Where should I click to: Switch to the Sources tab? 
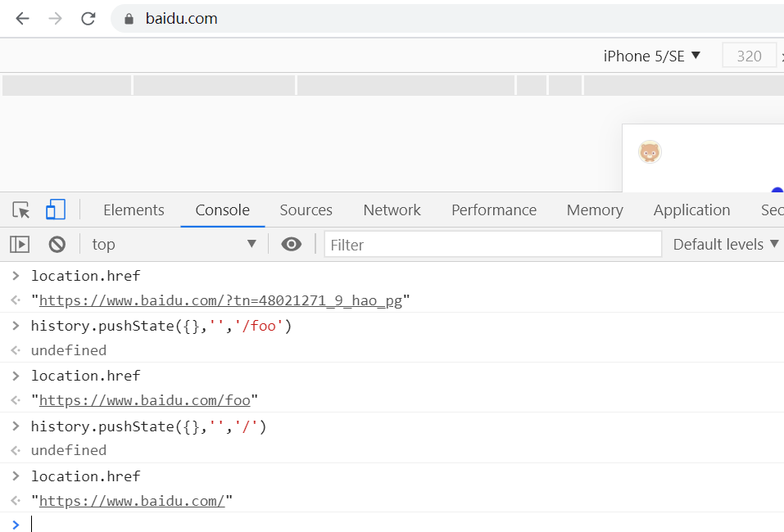306,210
